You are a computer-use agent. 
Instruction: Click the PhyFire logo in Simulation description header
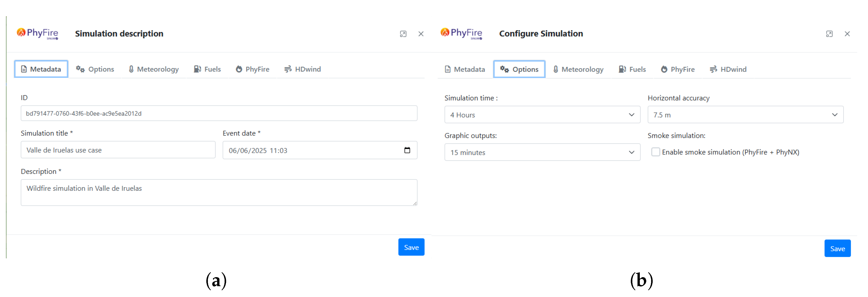pyautogui.click(x=37, y=34)
